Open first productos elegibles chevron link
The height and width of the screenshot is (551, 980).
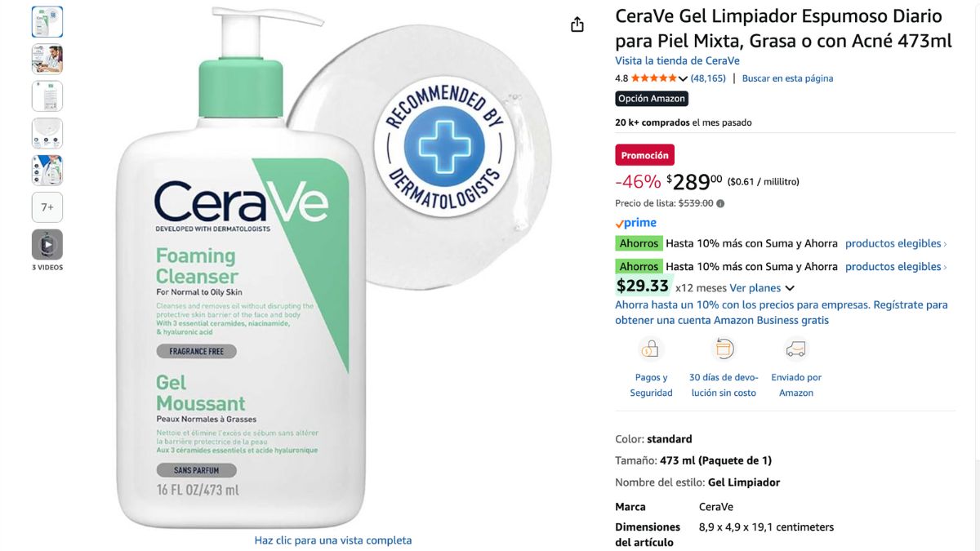tap(896, 243)
